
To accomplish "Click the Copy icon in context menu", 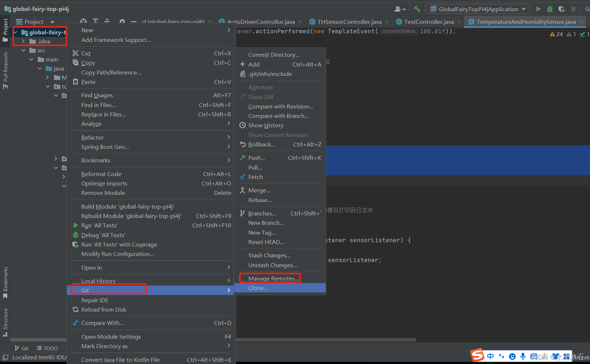I will (x=76, y=63).
